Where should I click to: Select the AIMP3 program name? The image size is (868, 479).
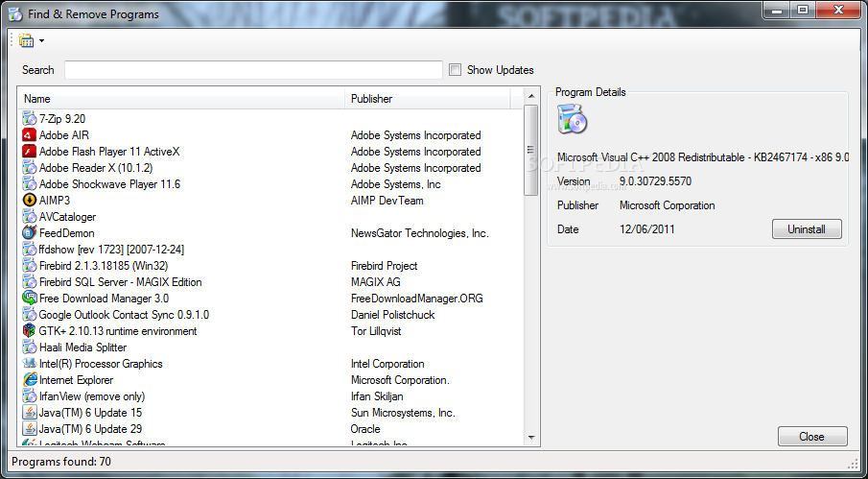(x=55, y=201)
